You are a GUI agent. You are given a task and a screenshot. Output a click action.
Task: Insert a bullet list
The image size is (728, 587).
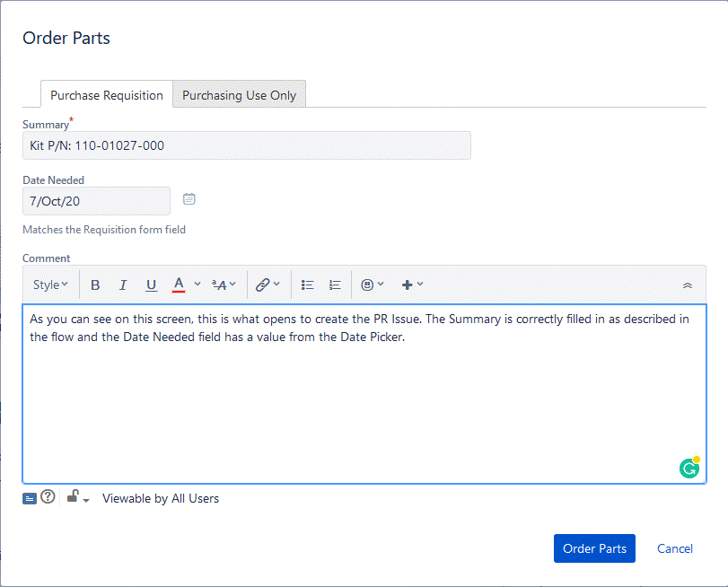tap(307, 285)
